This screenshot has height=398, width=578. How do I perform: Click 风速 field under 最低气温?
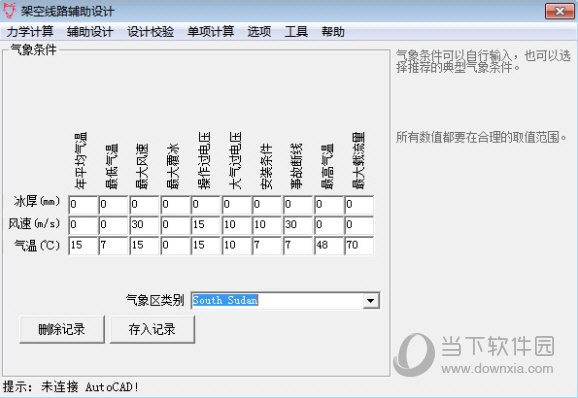click(114, 225)
